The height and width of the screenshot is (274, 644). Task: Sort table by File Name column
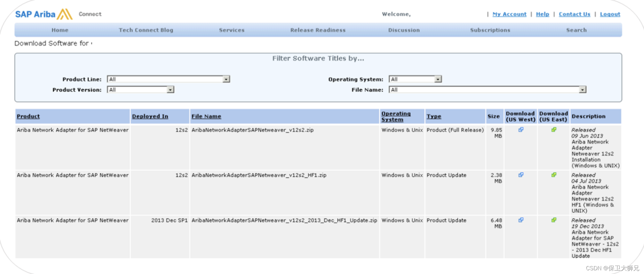(x=206, y=116)
